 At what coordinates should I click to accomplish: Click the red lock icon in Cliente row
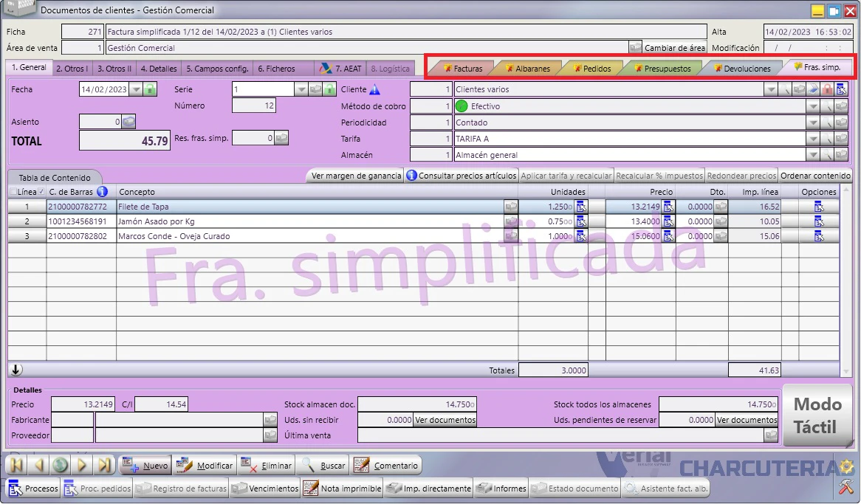point(827,89)
